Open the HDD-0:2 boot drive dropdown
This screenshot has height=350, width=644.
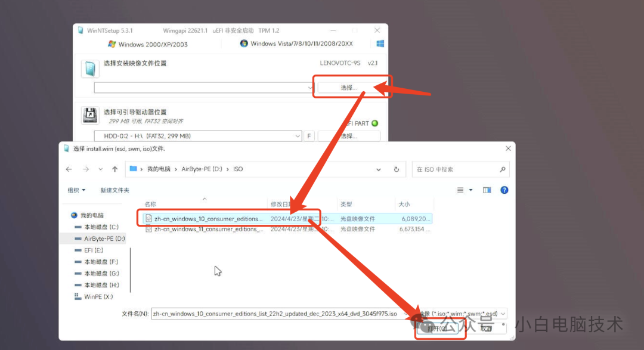298,136
